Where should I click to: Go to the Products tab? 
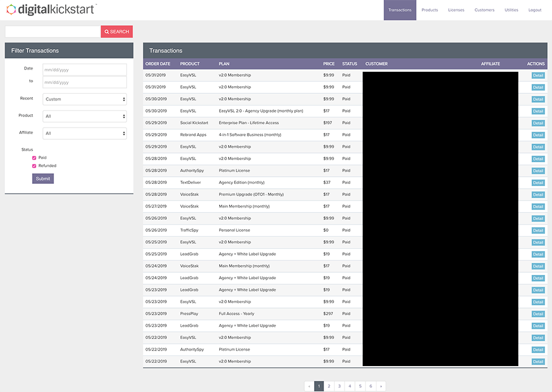tap(429, 10)
